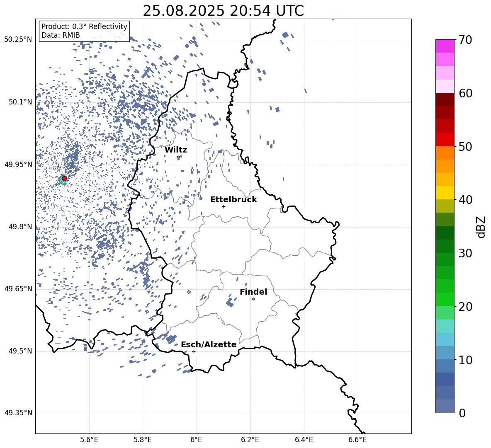491x448 pixels.
Task: Click the dark green band just above 30 dBZ
Action: coord(445,246)
